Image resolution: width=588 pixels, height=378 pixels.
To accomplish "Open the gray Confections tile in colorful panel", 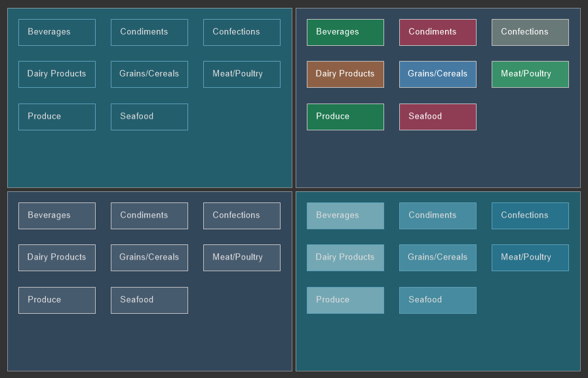I will pyautogui.click(x=530, y=32).
